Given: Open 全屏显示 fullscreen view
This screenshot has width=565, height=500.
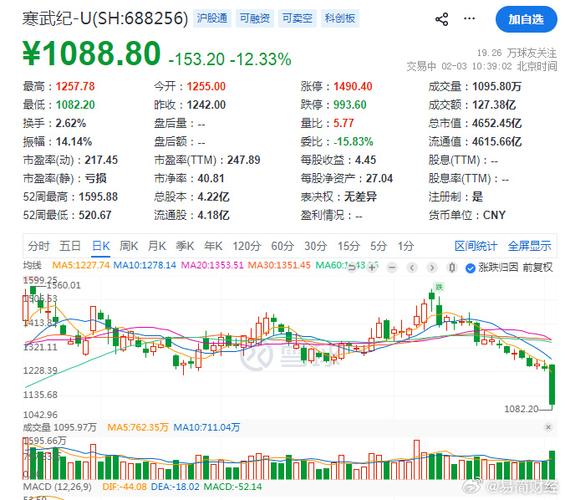Looking at the screenshot, I should point(529,246).
